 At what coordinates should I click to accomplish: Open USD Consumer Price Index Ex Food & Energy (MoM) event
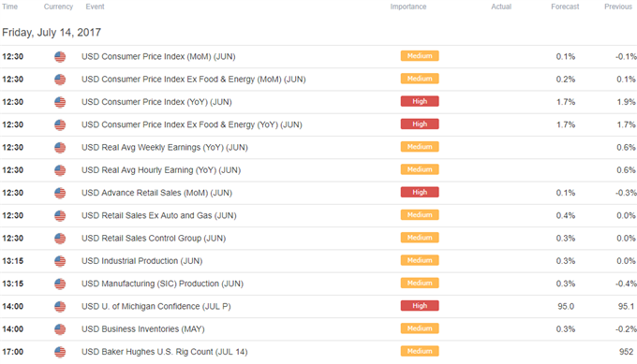pos(193,80)
